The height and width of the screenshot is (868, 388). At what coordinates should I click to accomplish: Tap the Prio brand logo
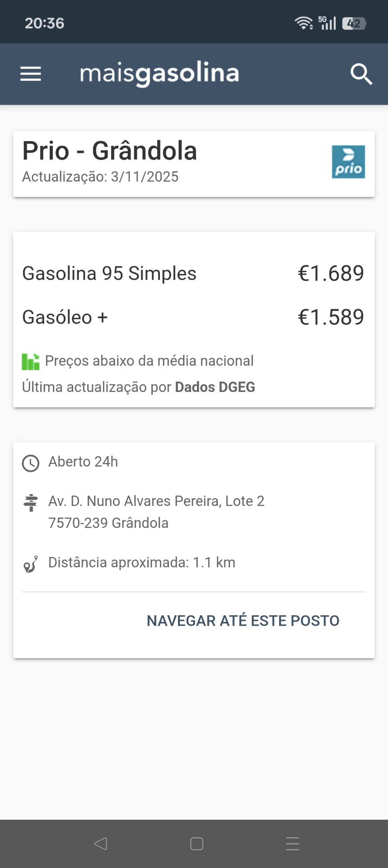348,162
